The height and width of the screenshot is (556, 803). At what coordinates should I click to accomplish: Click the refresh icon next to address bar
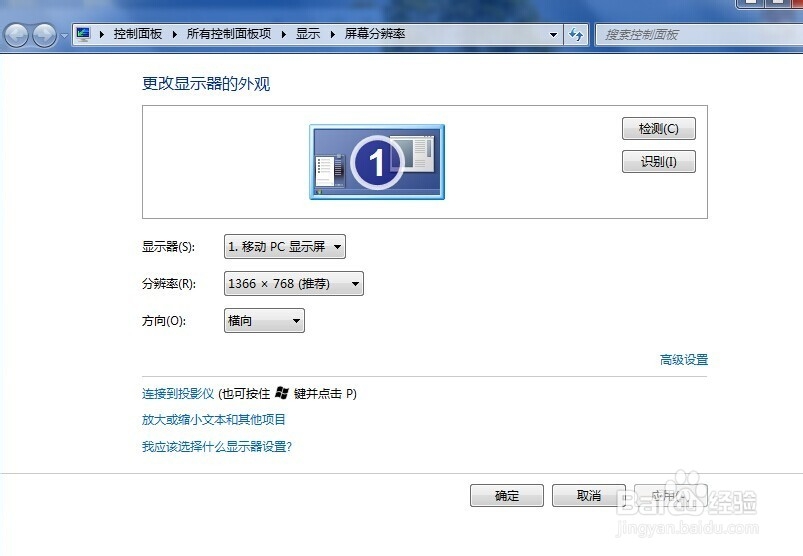tap(576, 35)
